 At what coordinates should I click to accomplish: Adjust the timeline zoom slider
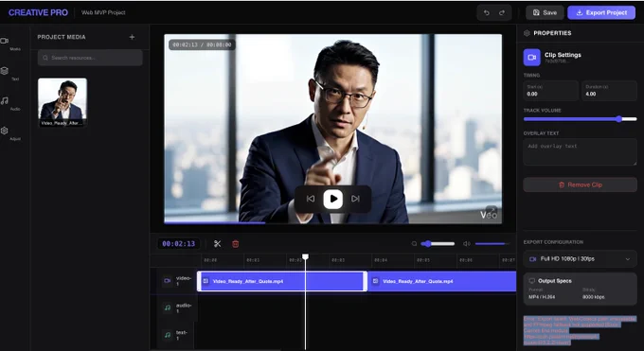438,244
